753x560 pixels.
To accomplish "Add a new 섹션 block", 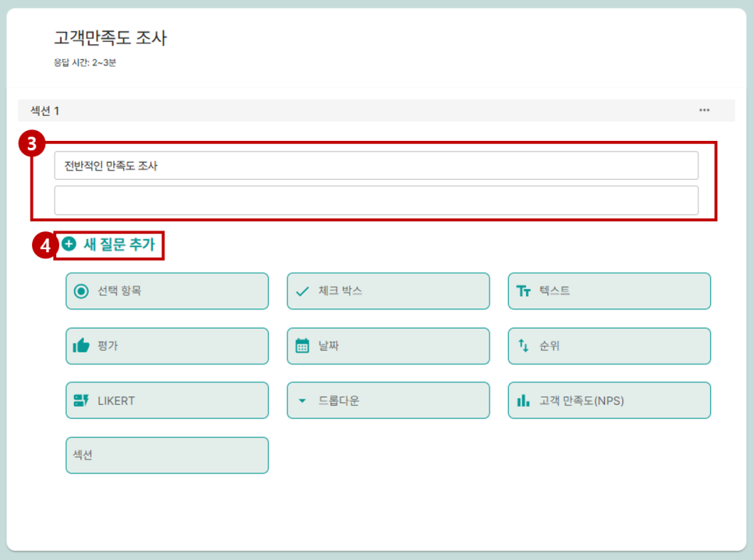I will point(167,455).
